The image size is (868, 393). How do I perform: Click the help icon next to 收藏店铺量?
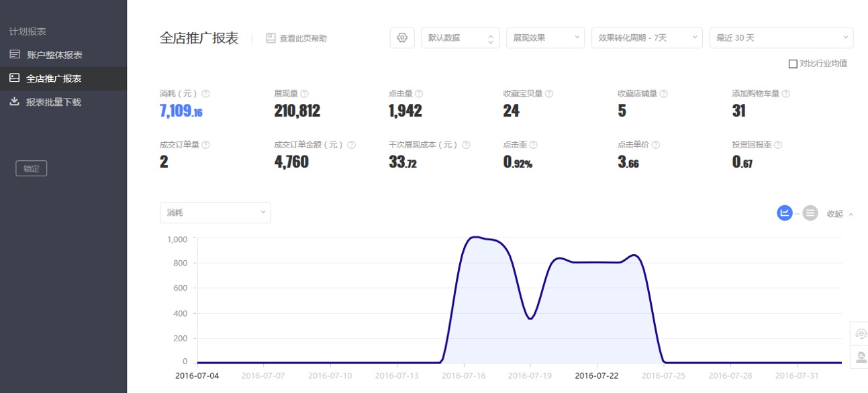[x=663, y=94]
